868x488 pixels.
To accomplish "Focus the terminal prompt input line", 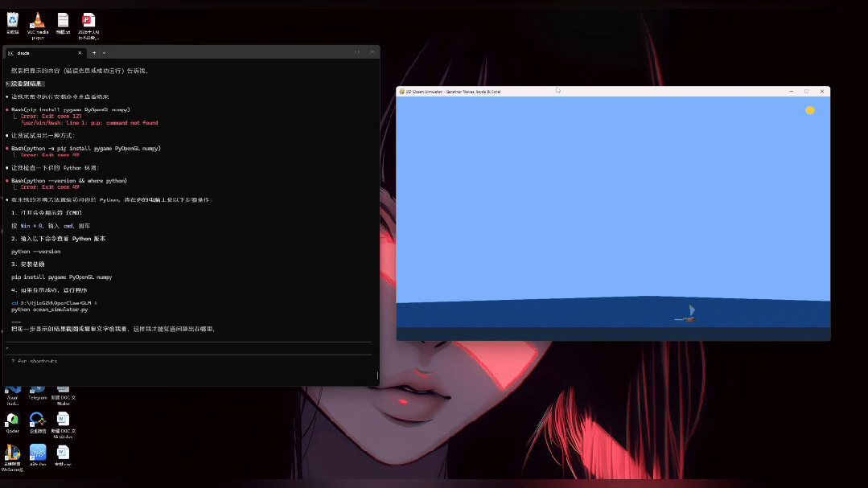I will 189,348.
